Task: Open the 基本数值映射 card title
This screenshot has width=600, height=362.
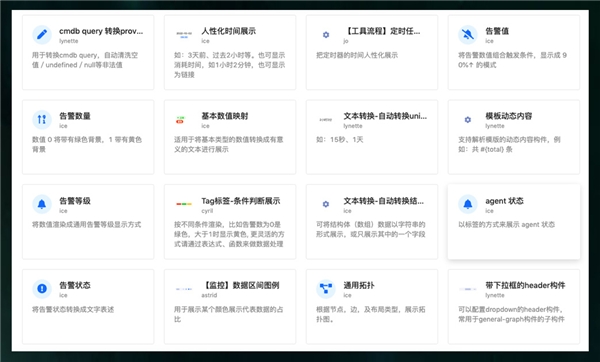Action: click(x=225, y=116)
